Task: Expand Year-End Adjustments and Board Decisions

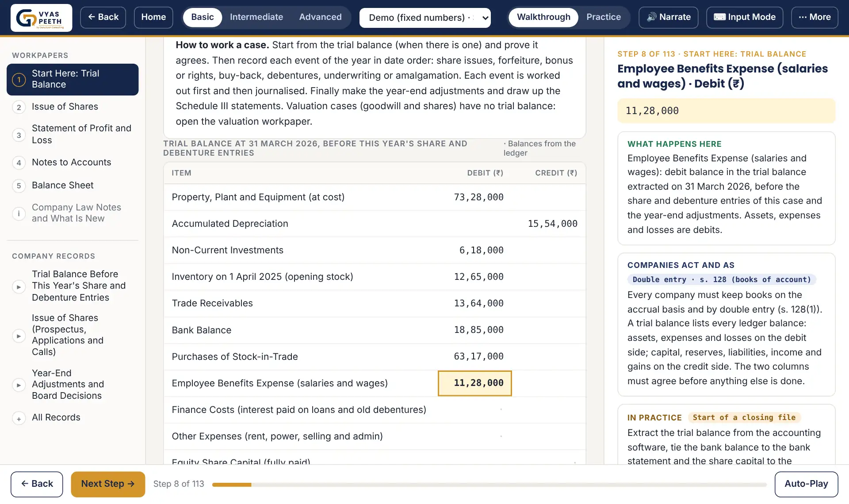Action: pyautogui.click(x=19, y=385)
